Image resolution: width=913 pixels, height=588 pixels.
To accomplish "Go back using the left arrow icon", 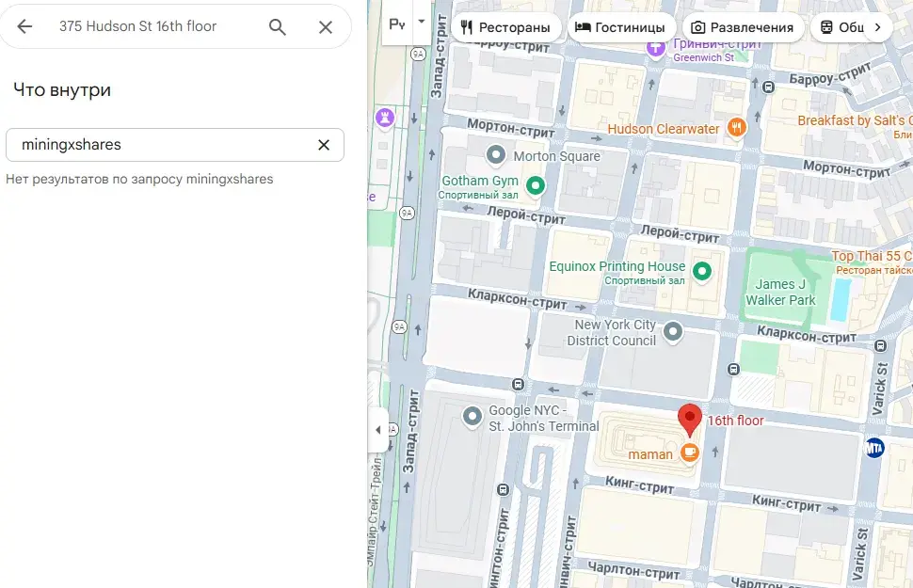I will click(24, 26).
